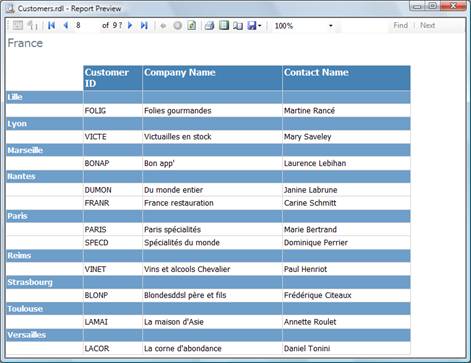Viewport: 471px width, 363px height.
Task: Click company La maison d'Asie
Action: 174,322
